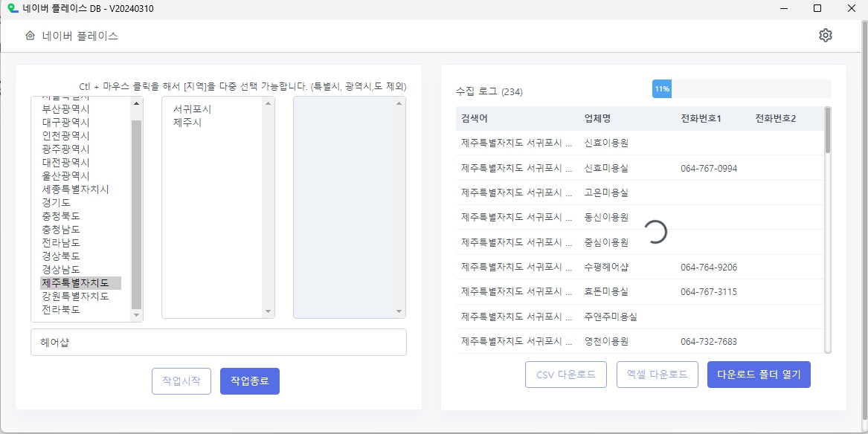868x434 pixels.
Task: Click the 영천이용원 business name cell
Action: [606, 342]
